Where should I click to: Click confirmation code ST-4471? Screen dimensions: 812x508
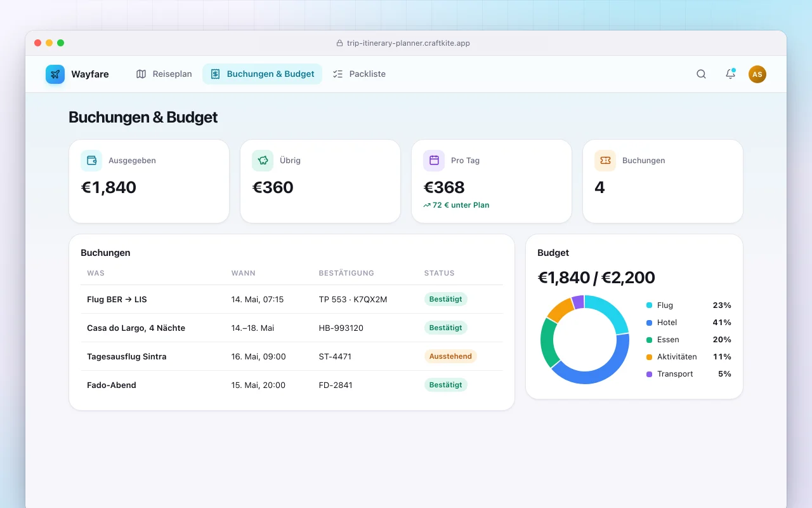coord(336,356)
